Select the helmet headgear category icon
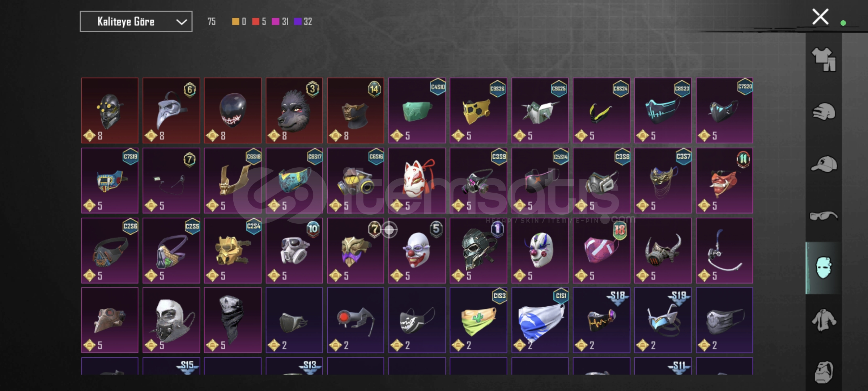The height and width of the screenshot is (391, 868). (x=824, y=111)
